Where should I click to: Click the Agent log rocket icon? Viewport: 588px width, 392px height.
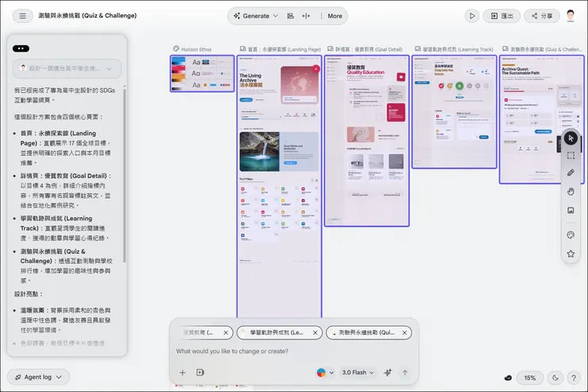pos(18,377)
